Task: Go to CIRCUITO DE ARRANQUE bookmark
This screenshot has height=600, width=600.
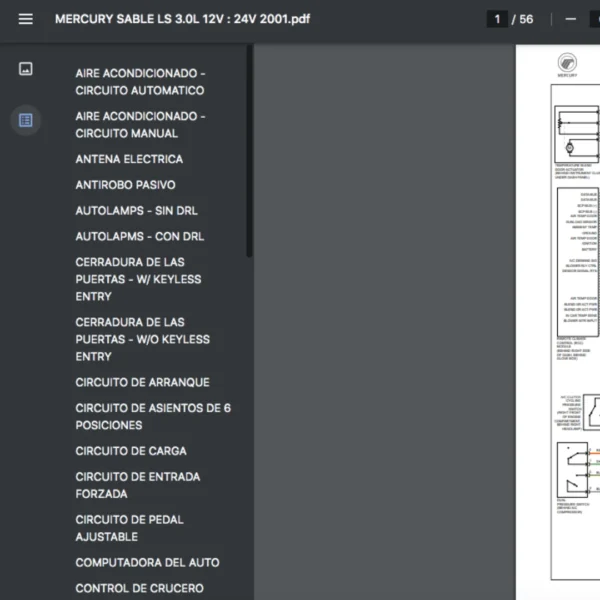Action: 142,382
